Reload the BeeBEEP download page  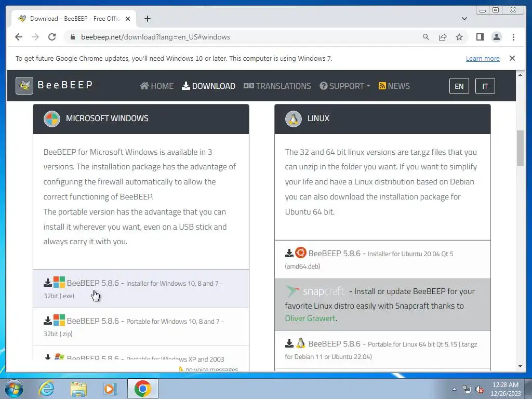[x=52, y=37]
